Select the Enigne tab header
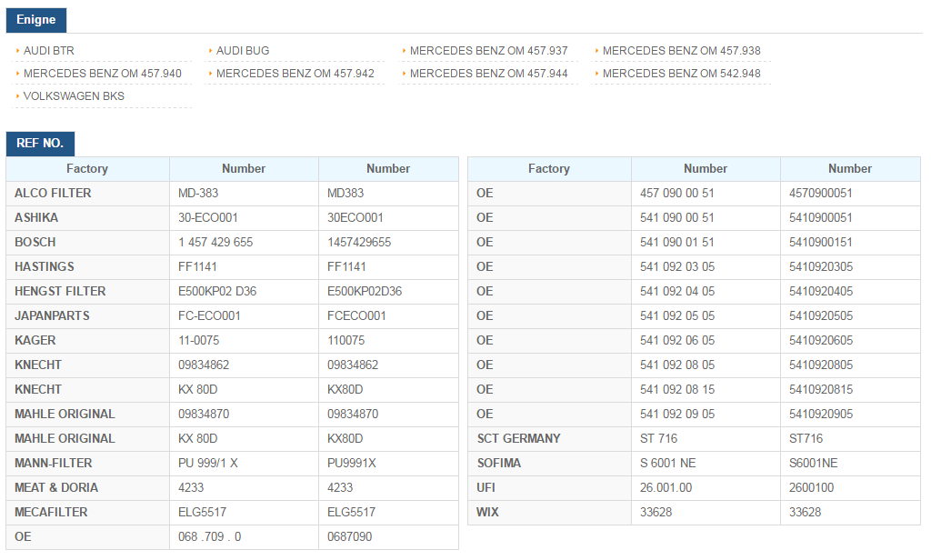931x560 pixels. 36,20
